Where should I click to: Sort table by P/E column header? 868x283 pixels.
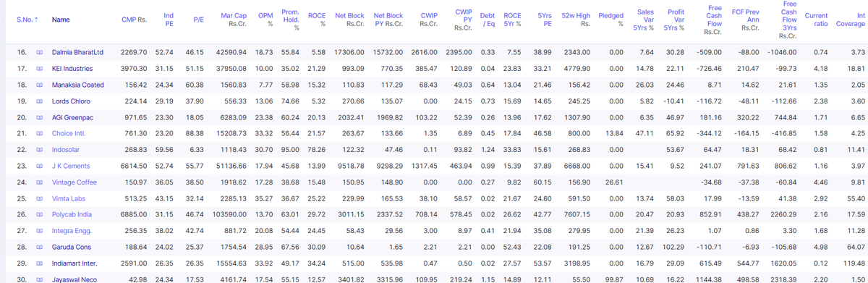pyautogui.click(x=198, y=20)
